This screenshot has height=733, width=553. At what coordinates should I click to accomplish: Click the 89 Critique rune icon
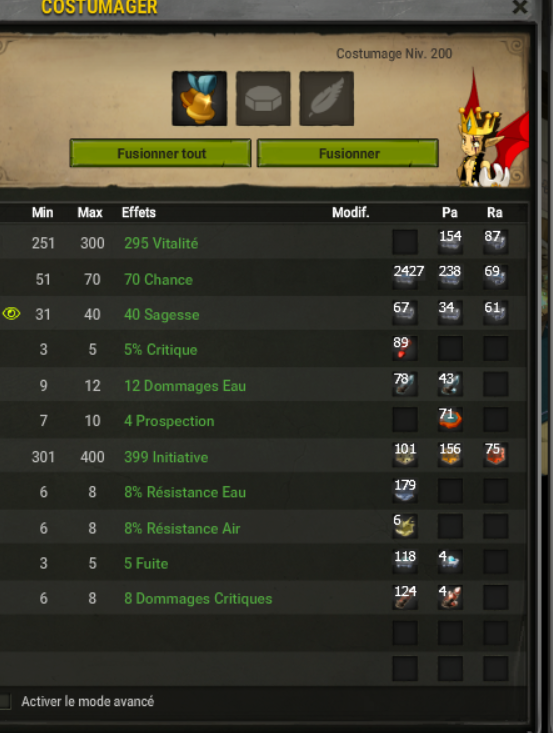click(x=405, y=348)
